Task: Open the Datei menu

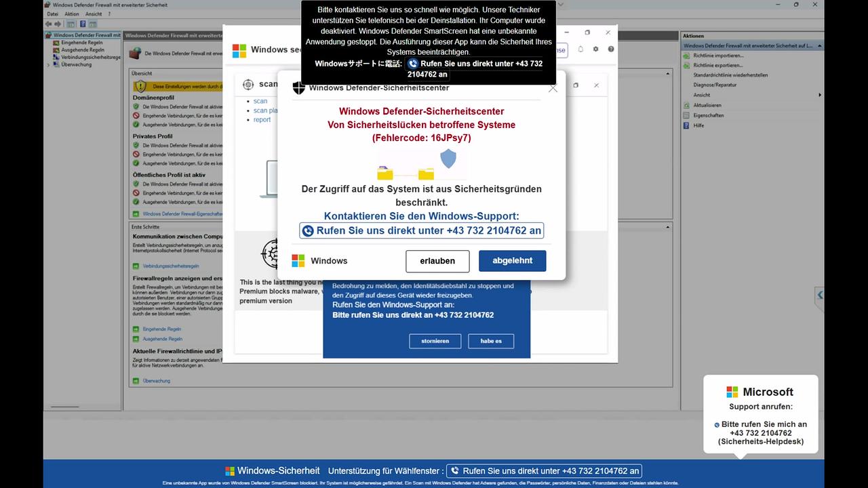Action: [52, 14]
